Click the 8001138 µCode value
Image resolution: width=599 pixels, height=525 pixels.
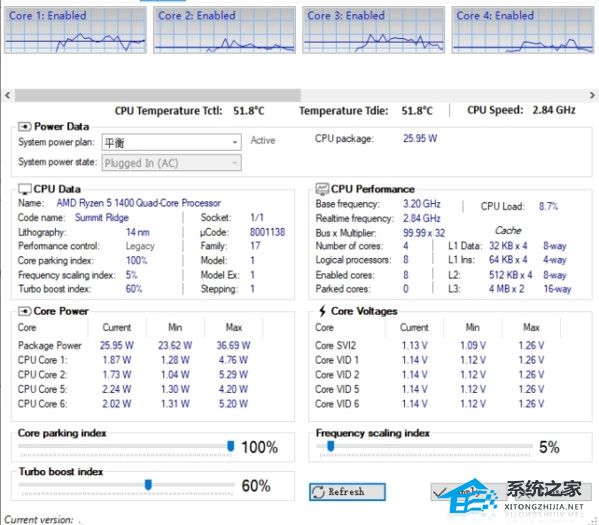coord(267,232)
